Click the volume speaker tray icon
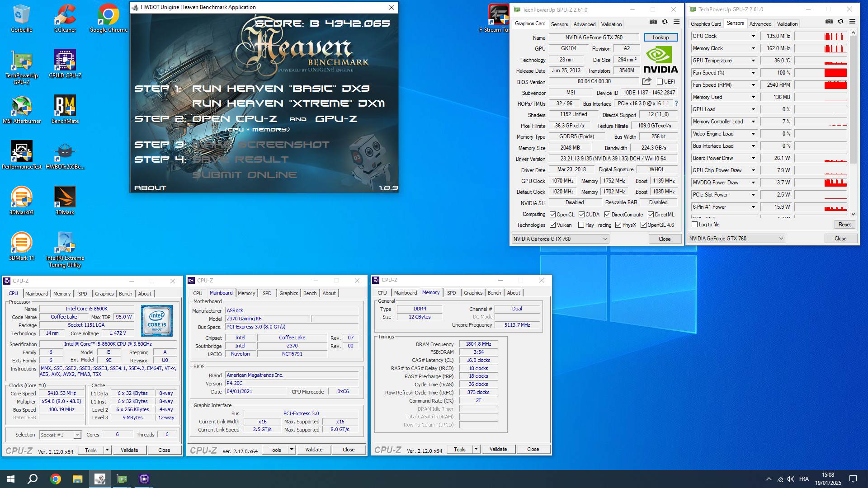Viewport: 868px width, 488px height. (790, 479)
